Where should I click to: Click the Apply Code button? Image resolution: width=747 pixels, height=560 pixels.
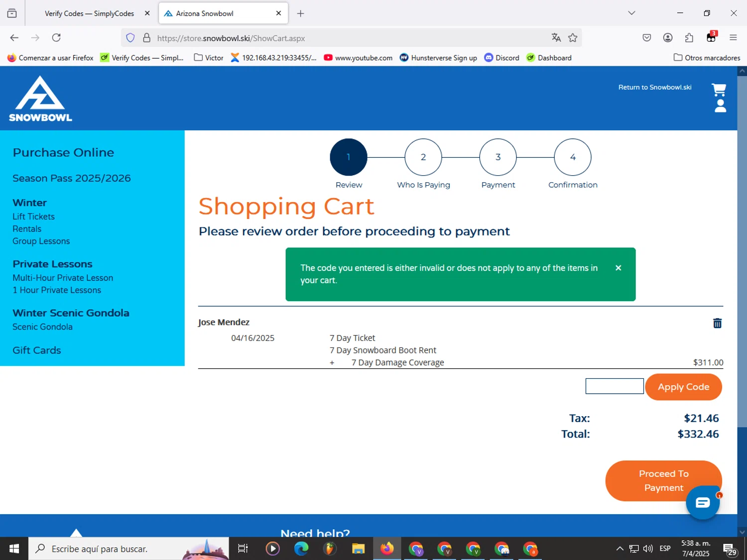tap(683, 387)
